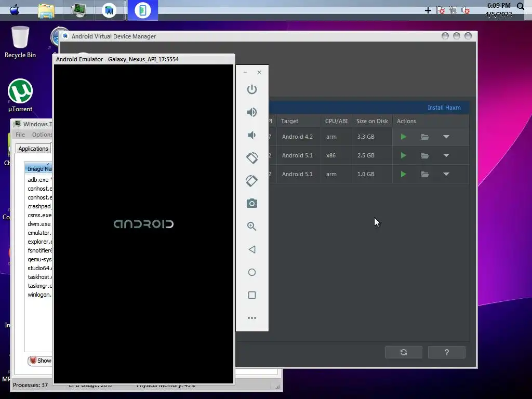Select emulator process in Task Manager
Screen dimensions: 532x399
(39, 233)
